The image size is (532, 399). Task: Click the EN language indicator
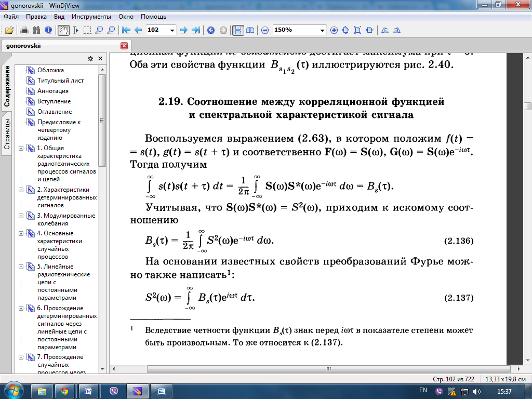tap(423, 391)
